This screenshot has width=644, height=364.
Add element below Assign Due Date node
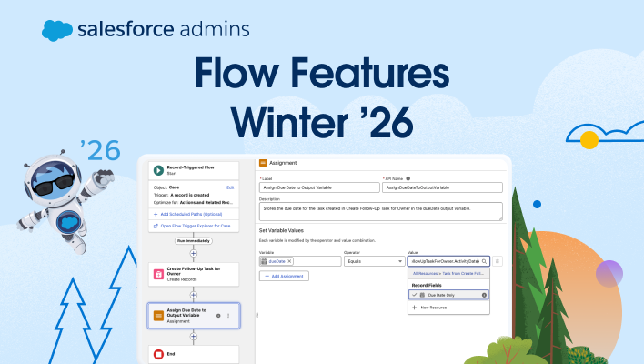pos(194,337)
